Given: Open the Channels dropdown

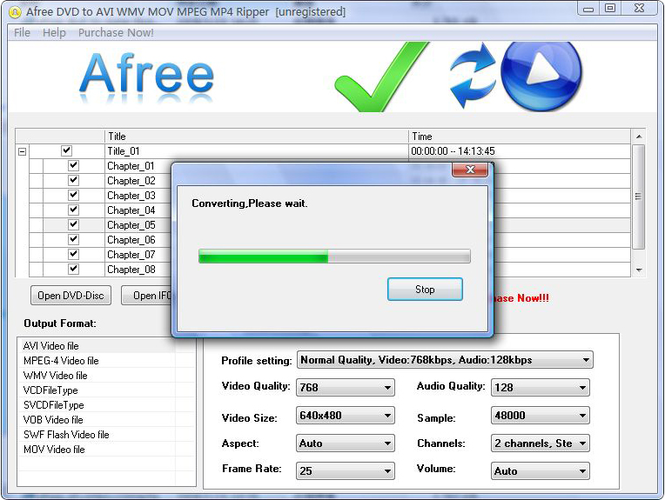Looking at the screenshot, I should tap(540, 444).
